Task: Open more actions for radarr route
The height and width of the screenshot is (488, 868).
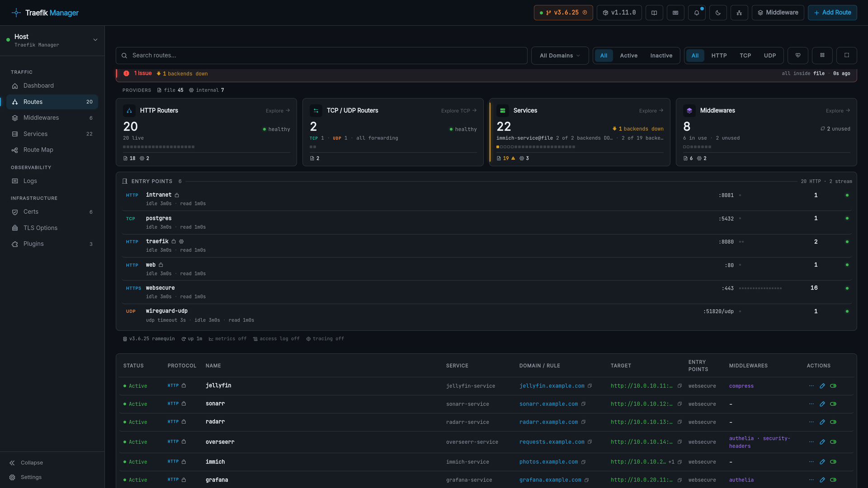Action: click(811, 422)
